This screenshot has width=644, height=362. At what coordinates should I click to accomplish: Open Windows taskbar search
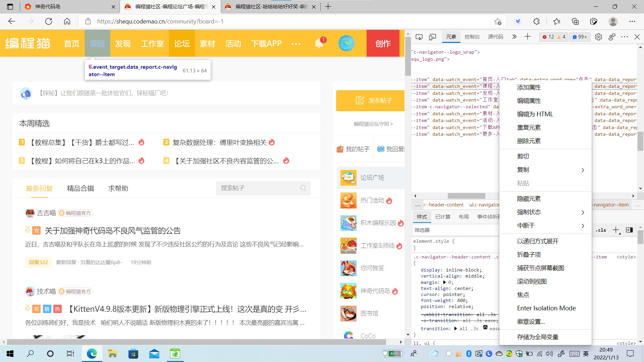[30, 354]
